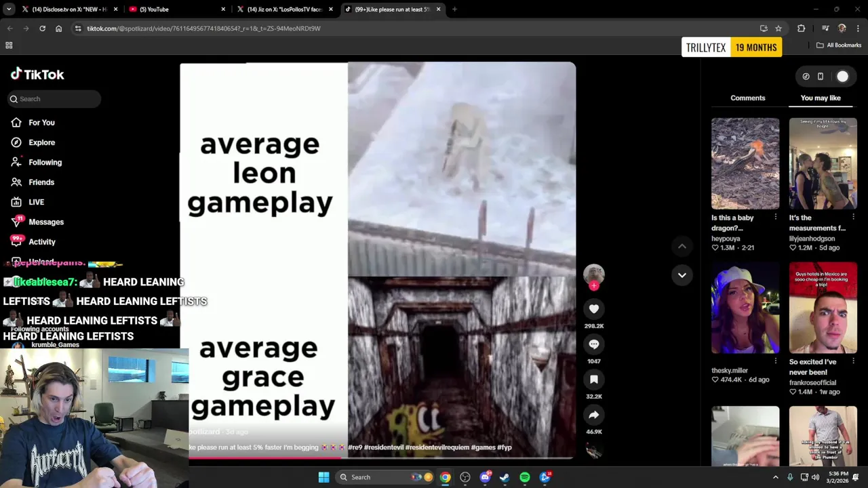
Task: Click the address bar URL
Action: [x=203, y=28]
